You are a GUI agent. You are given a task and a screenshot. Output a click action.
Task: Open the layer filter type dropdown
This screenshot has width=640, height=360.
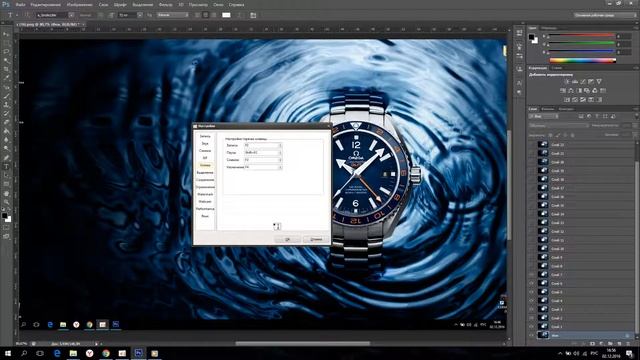coord(544,116)
